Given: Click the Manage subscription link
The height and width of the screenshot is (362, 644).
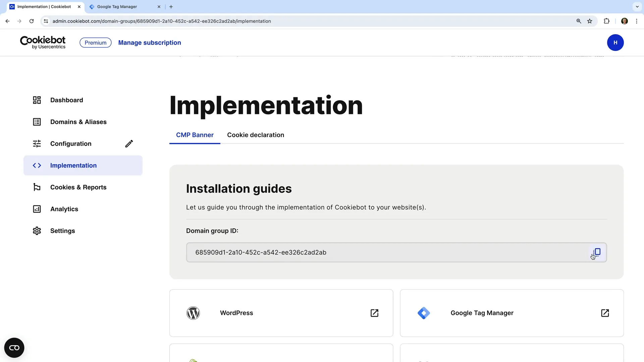Looking at the screenshot, I should point(150,43).
